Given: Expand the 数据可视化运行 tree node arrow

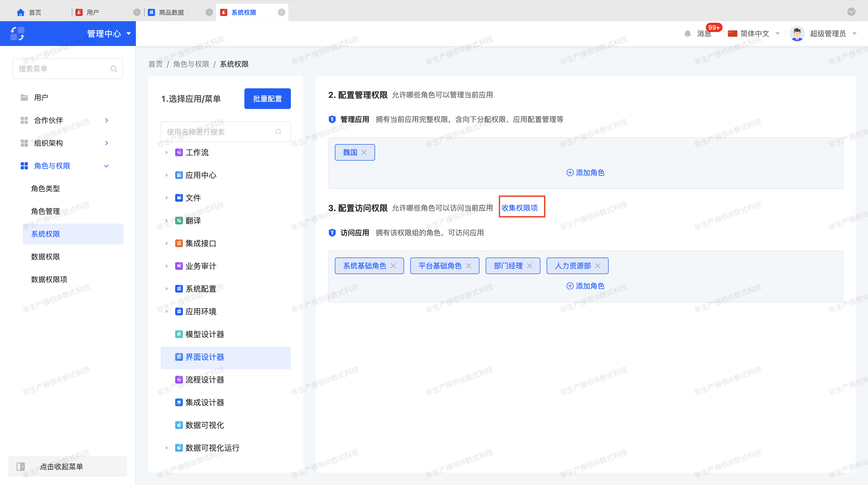Looking at the screenshot, I should tap(166, 448).
